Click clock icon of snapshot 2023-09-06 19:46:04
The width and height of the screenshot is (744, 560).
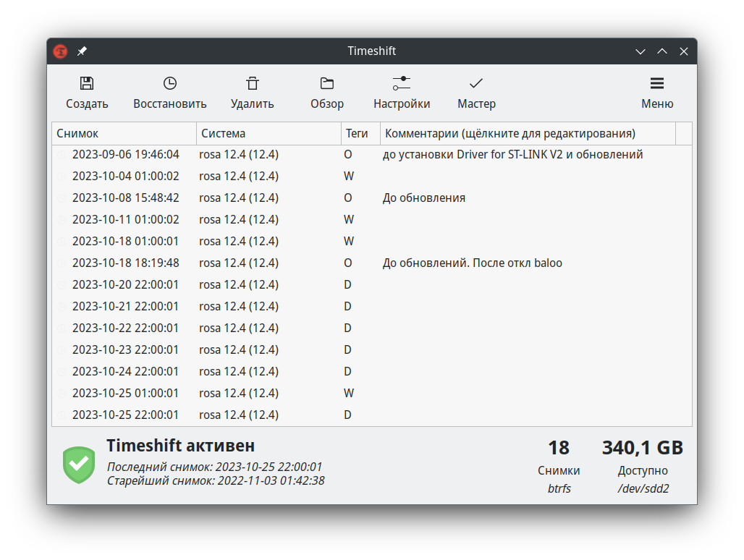point(62,155)
